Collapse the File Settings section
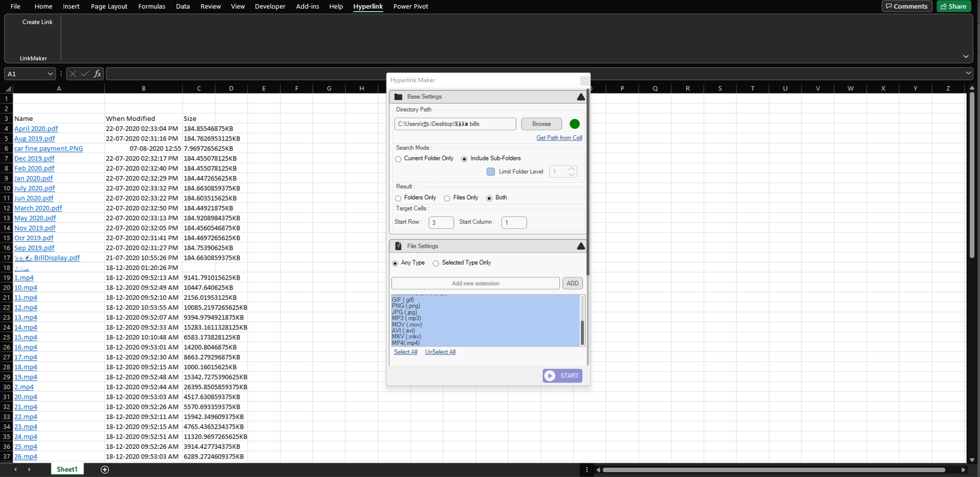 click(580, 246)
